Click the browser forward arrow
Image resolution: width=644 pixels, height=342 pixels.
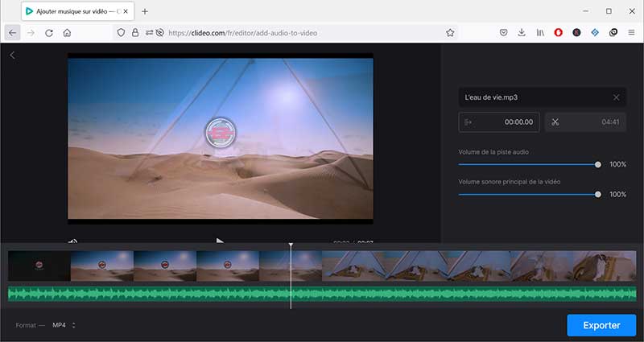point(31,33)
